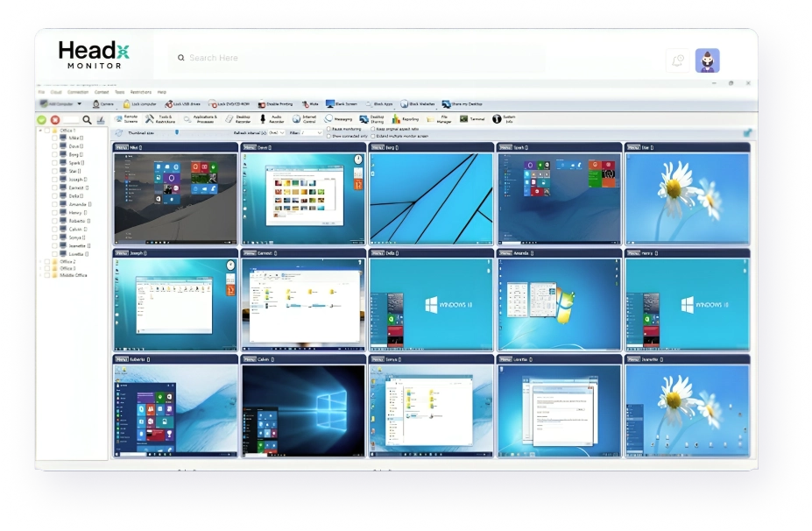
Task: Check the box next to Mike
Action: (54, 138)
